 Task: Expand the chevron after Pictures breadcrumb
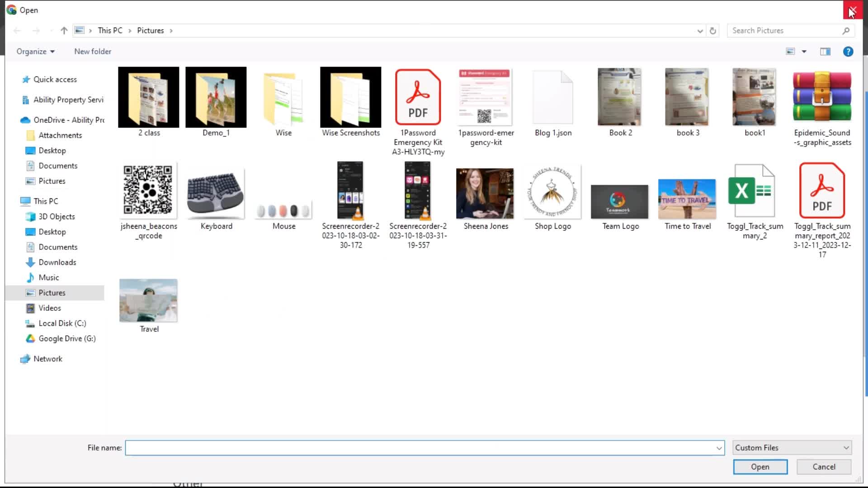coord(171,30)
